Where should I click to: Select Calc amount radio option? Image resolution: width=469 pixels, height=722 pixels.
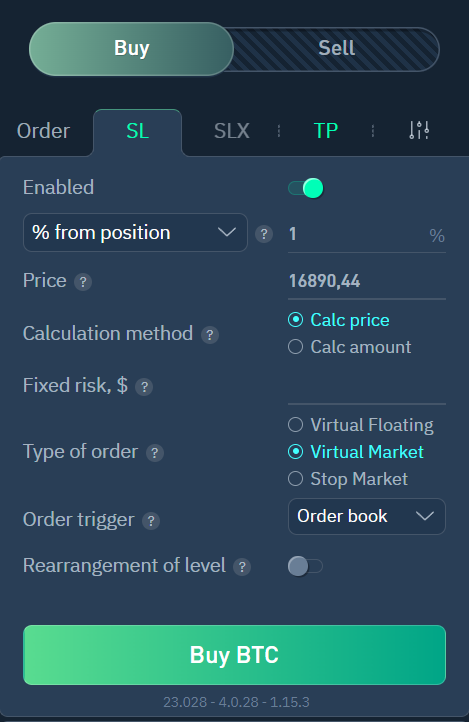[349, 347]
